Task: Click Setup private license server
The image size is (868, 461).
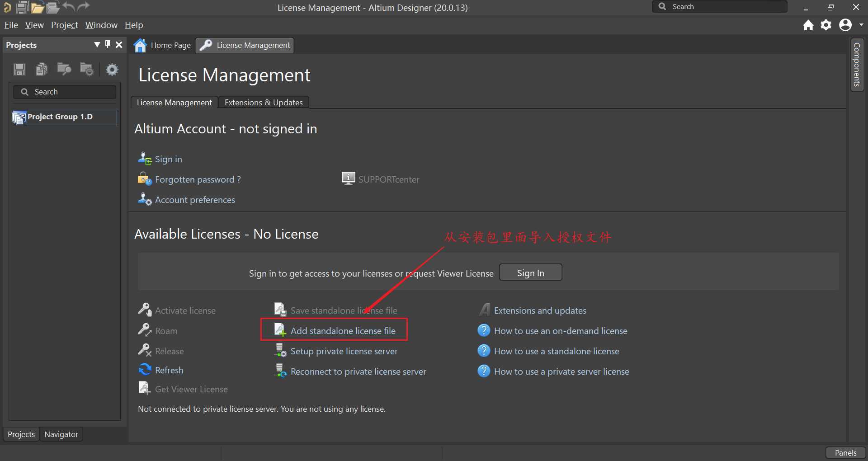Action: (344, 351)
